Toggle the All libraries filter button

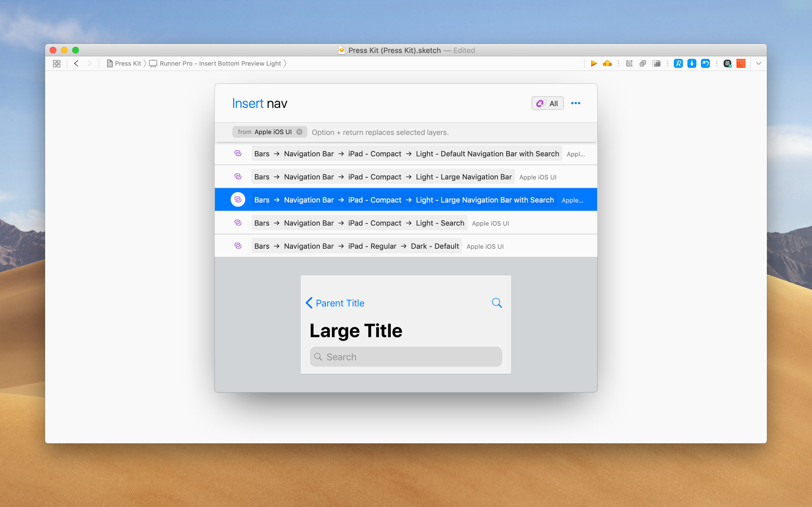[547, 103]
